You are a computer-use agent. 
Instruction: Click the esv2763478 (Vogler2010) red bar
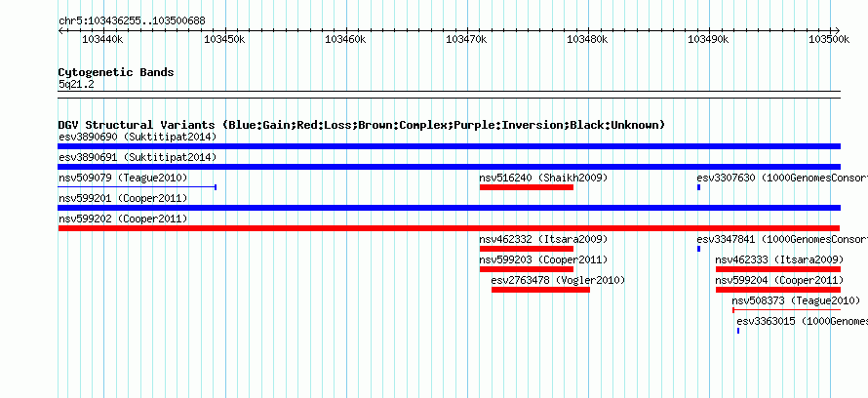point(541,290)
